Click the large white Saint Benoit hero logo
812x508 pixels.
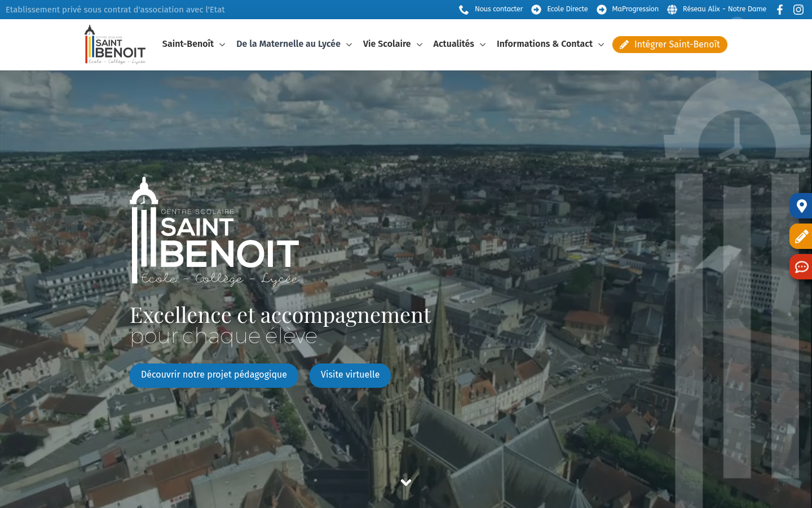[214, 231]
